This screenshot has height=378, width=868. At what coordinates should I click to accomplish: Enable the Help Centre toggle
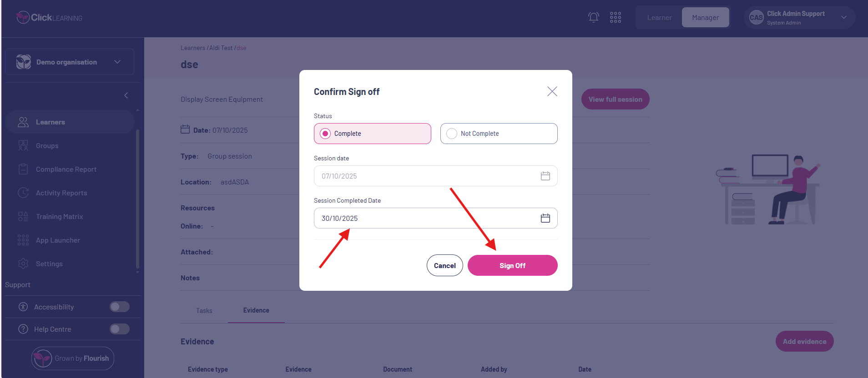(x=120, y=329)
